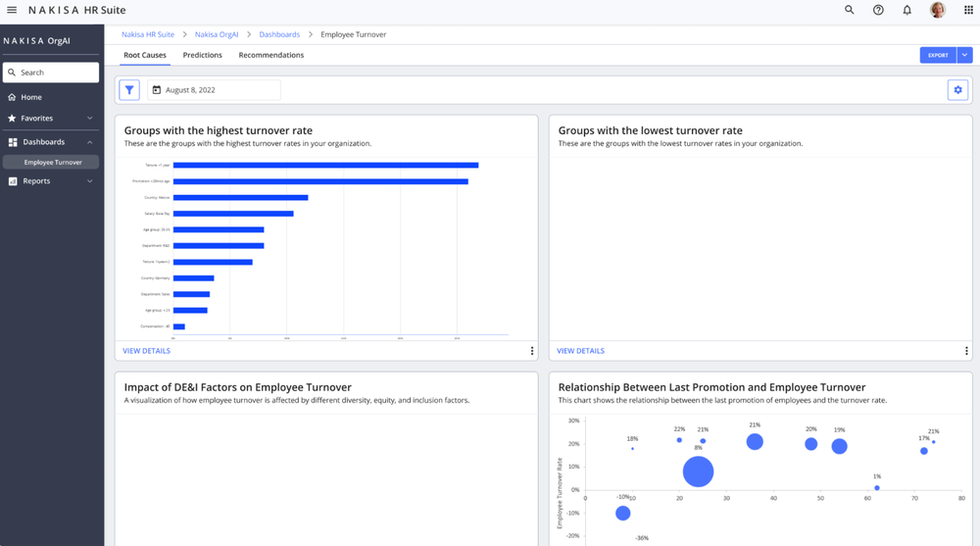Click the Employee Turnover breadcrumb text

point(353,34)
